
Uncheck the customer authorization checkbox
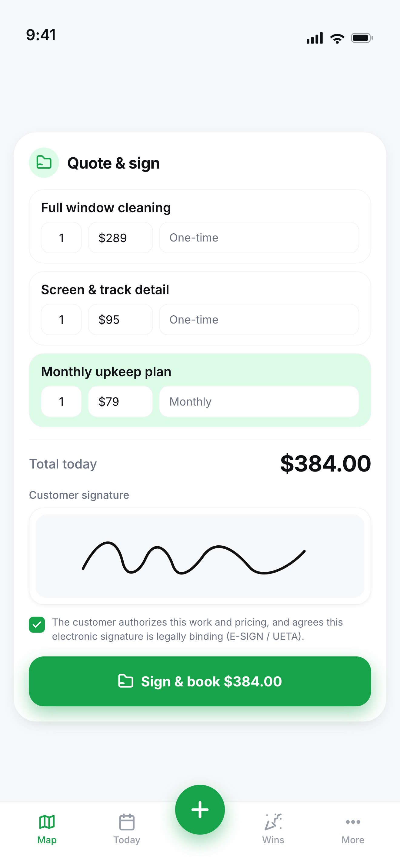[37, 625]
